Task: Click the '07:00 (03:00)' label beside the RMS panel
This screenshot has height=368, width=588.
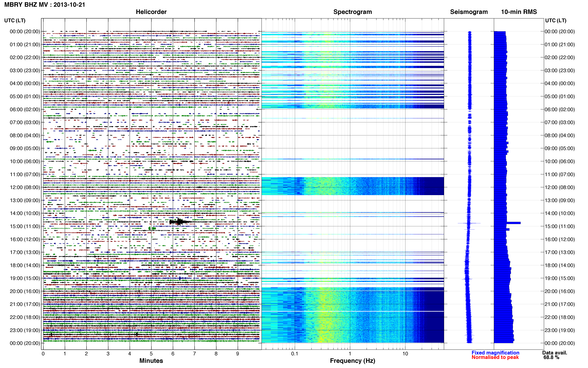Action: click(560, 122)
